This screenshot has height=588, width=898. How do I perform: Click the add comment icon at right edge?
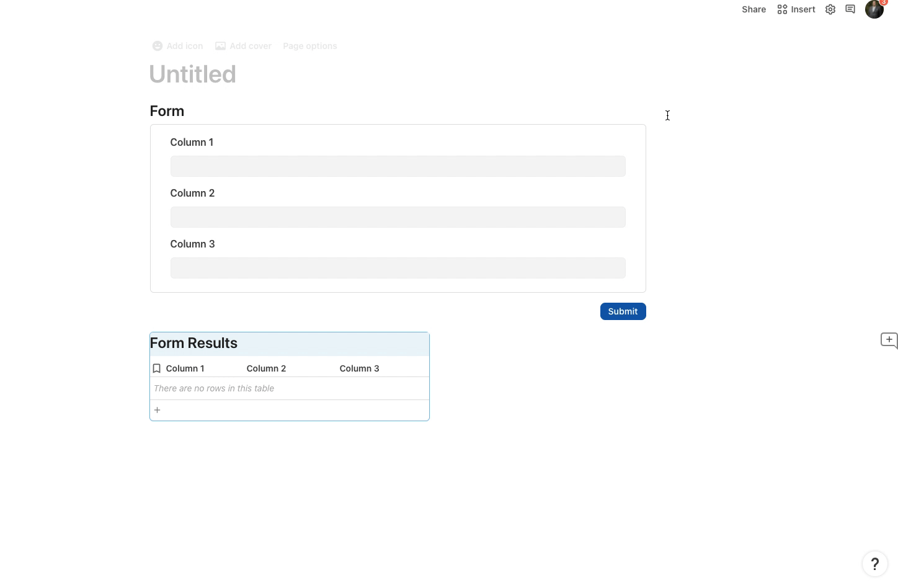889,340
